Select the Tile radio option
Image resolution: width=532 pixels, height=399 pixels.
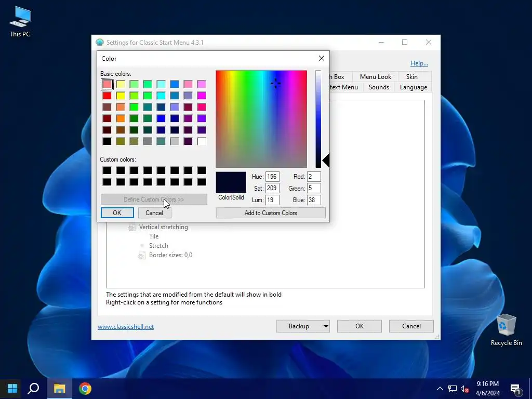154,236
